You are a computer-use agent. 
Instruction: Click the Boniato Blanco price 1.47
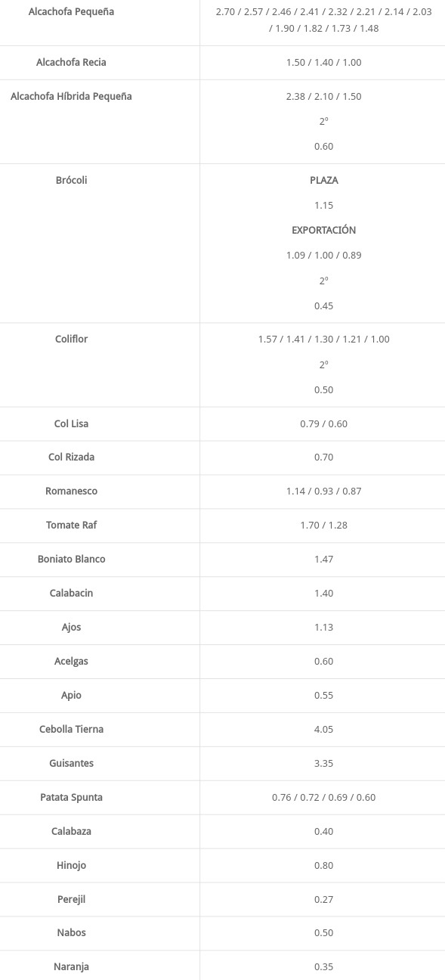(323, 559)
